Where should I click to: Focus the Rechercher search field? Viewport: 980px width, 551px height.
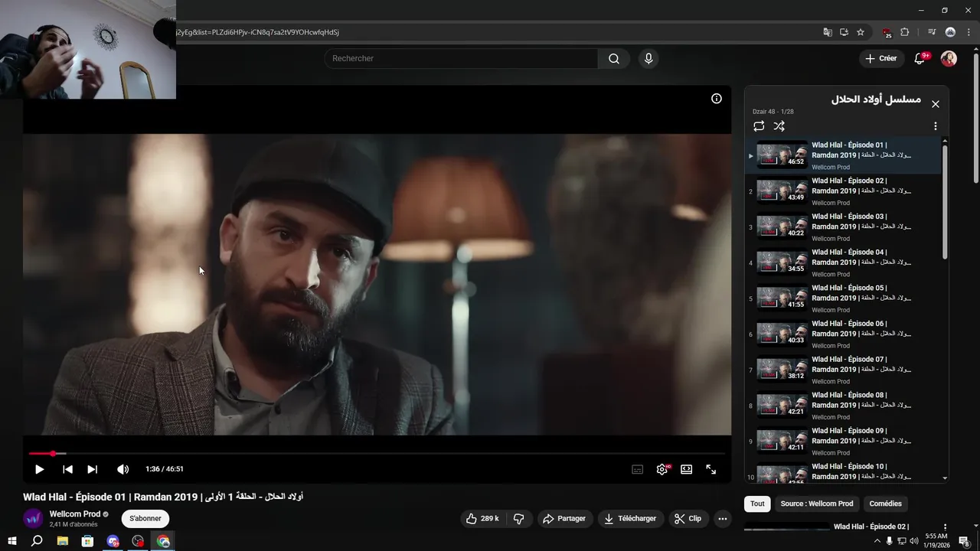461,59
